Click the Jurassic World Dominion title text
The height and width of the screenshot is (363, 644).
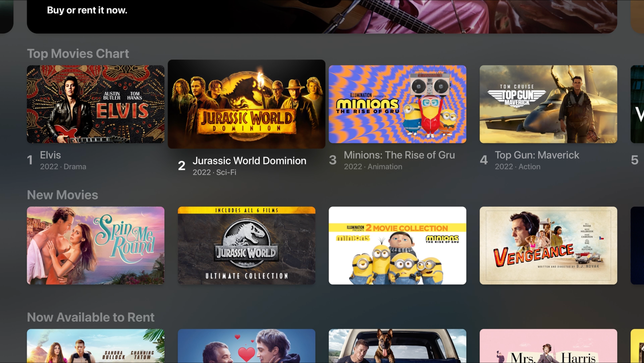click(249, 161)
